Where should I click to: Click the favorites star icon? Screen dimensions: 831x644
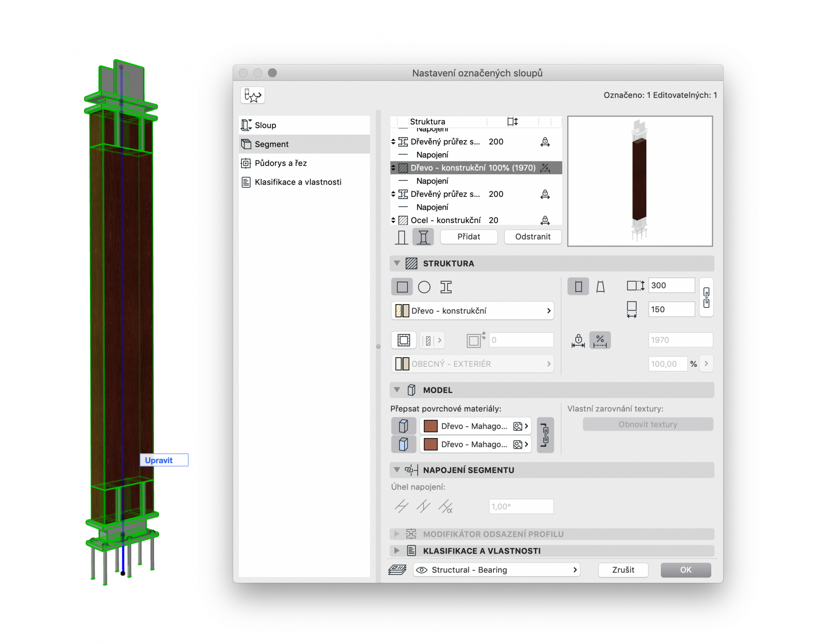click(252, 95)
